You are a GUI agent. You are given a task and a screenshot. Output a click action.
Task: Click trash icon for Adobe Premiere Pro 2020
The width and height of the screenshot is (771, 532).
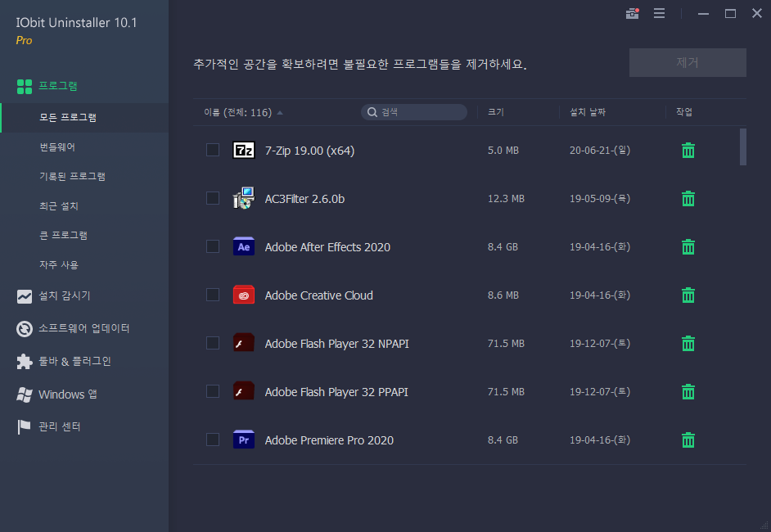(x=688, y=440)
